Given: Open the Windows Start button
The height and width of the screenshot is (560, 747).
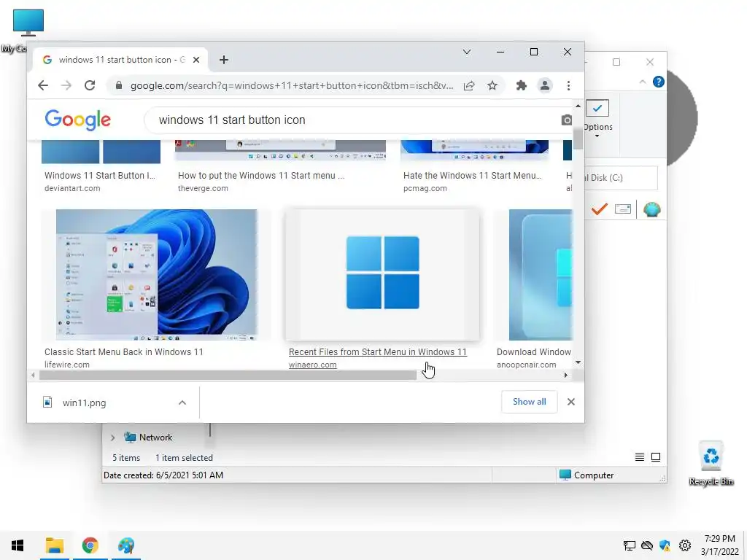Looking at the screenshot, I should coord(18,545).
